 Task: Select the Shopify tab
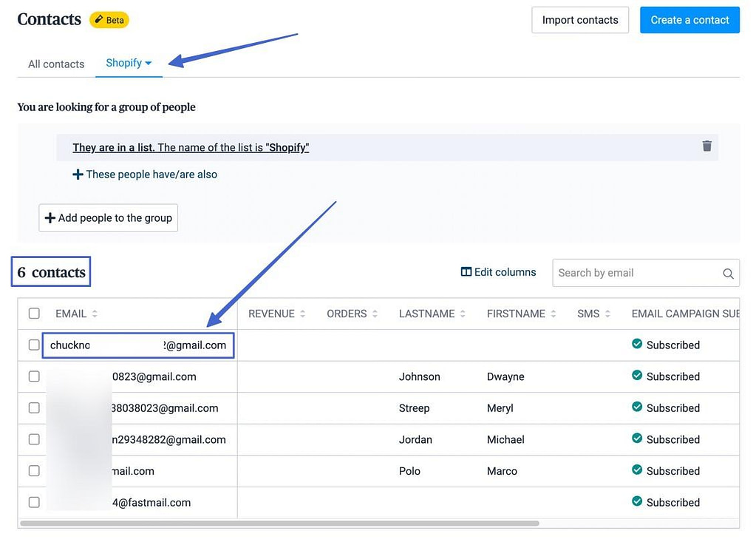(x=123, y=62)
